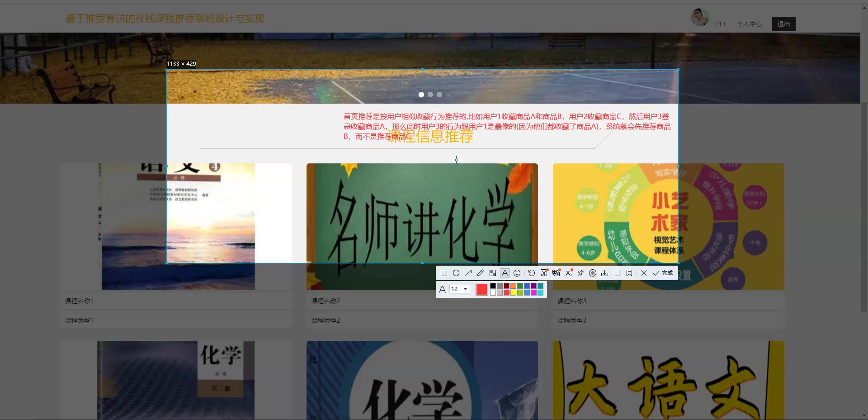
Task: Click 完成 to finish the screenshot
Action: click(663, 273)
